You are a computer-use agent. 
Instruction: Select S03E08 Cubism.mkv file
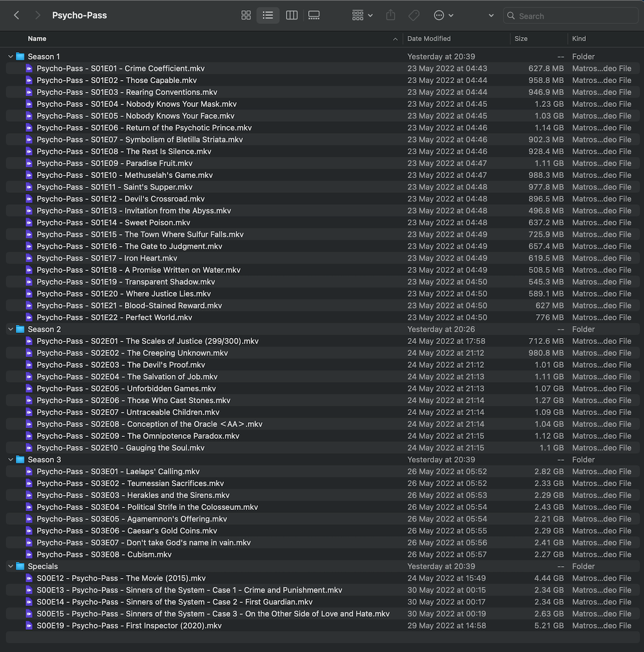click(x=104, y=554)
